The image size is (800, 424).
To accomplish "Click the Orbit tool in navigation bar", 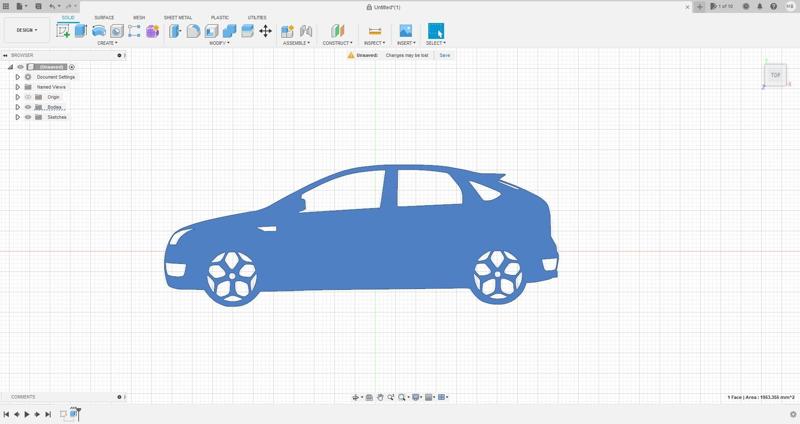I will click(x=356, y=397).
